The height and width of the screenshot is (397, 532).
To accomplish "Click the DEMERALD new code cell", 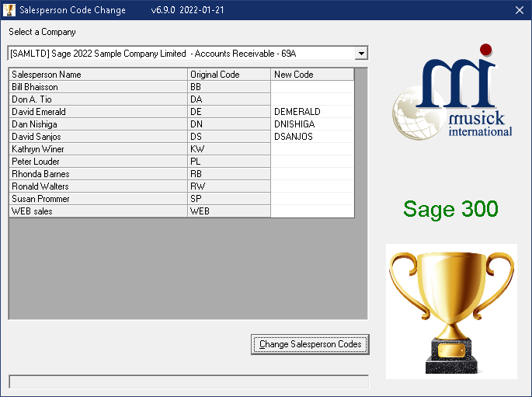I will [312, 112].
